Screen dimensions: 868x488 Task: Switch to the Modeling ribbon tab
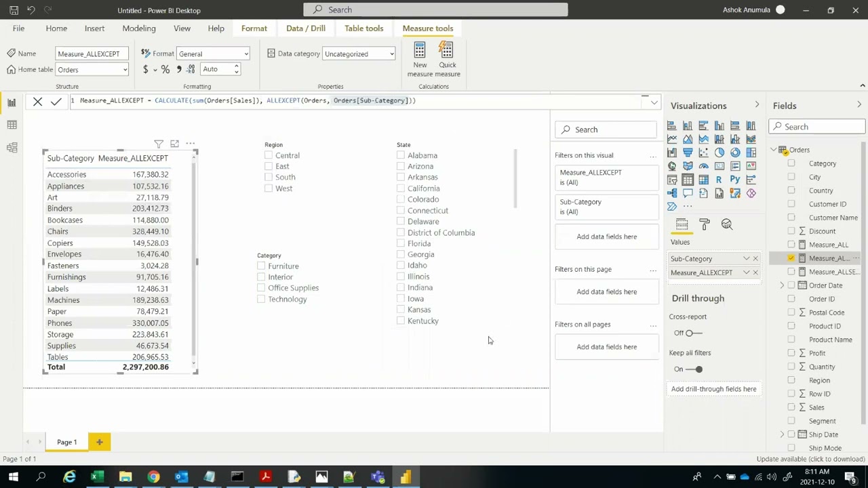click(139, 28)
